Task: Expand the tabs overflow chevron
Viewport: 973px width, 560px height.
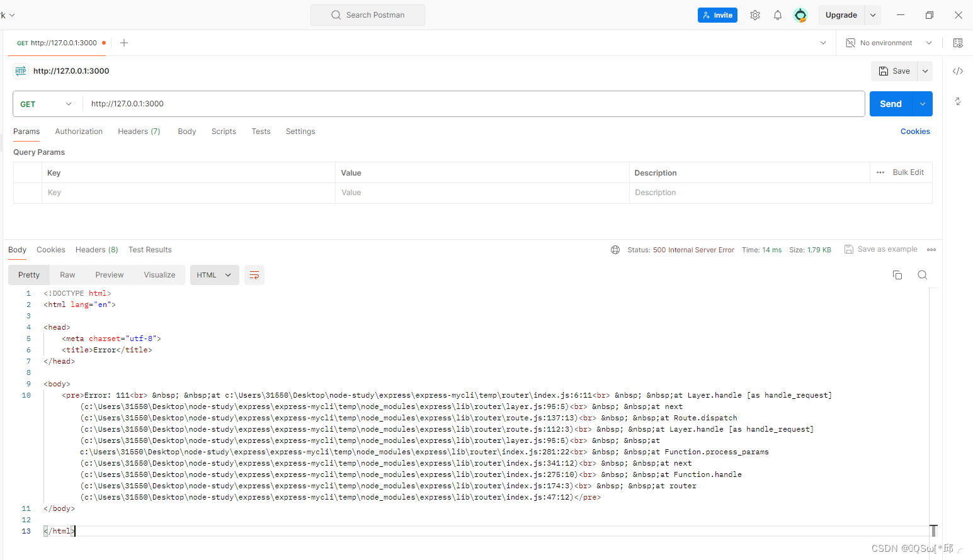Action: [x=823, y=43]
